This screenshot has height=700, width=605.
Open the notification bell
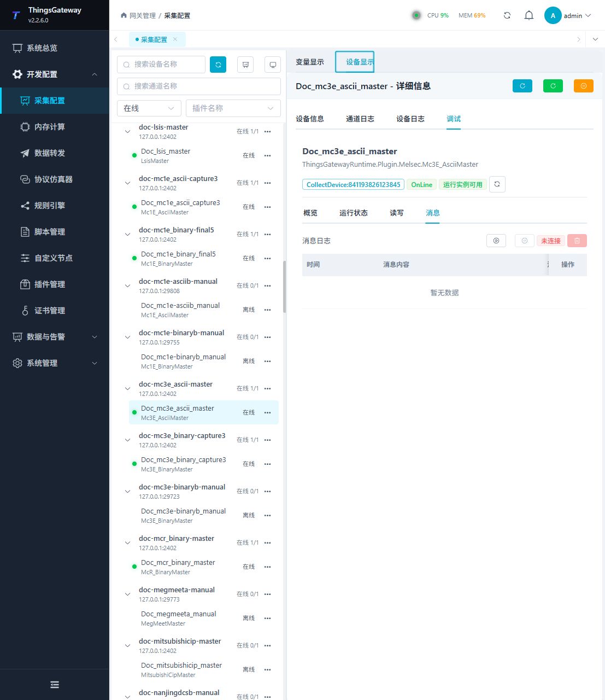coord(529,15)
